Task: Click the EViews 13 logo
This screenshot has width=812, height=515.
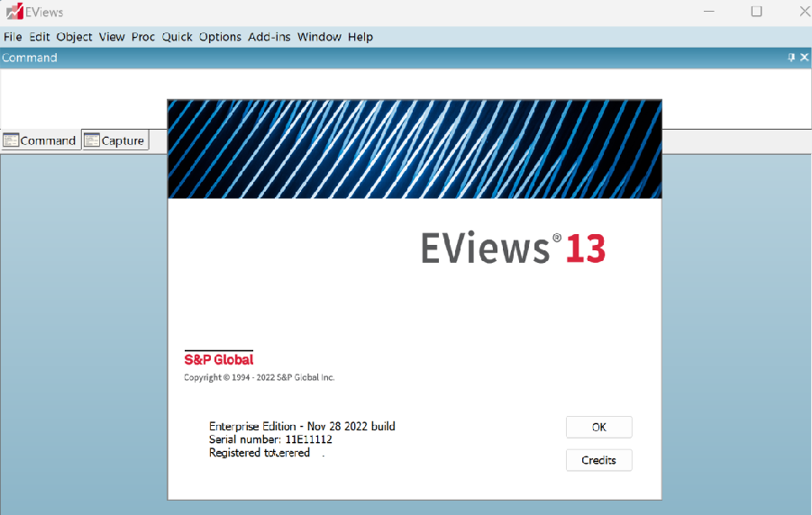Action: 513,248
